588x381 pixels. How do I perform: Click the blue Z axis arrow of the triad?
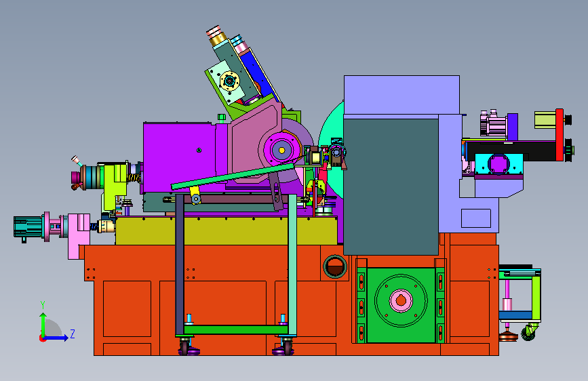point(56,338)
